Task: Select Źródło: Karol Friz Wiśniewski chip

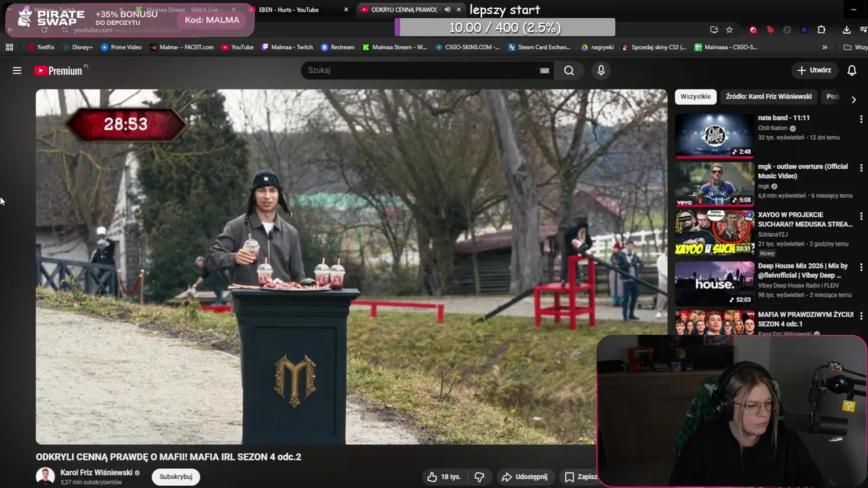Action: tap(768, 96)
